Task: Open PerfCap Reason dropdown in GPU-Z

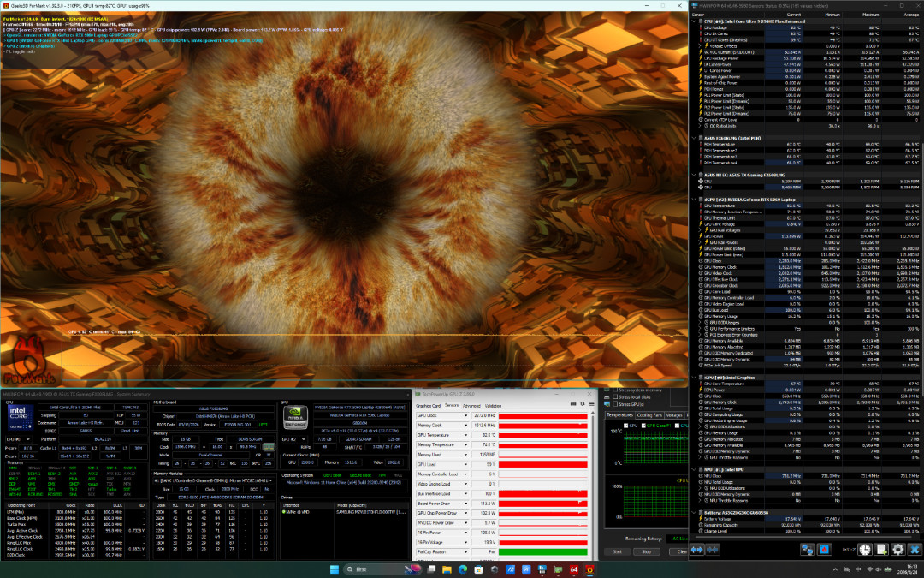Action: 466,552
